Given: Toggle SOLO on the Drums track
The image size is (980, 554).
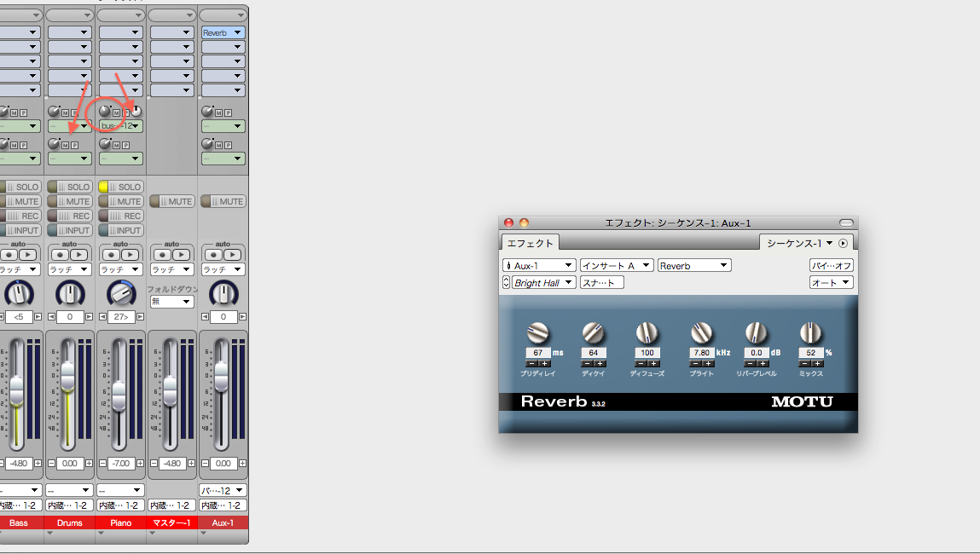Looking at the screenshot, I should [x=70, y=187].
